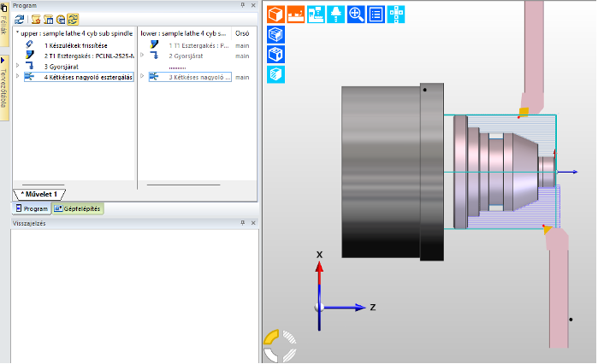
Task: Click the fixture update icon in upper list
Action: 29,44
